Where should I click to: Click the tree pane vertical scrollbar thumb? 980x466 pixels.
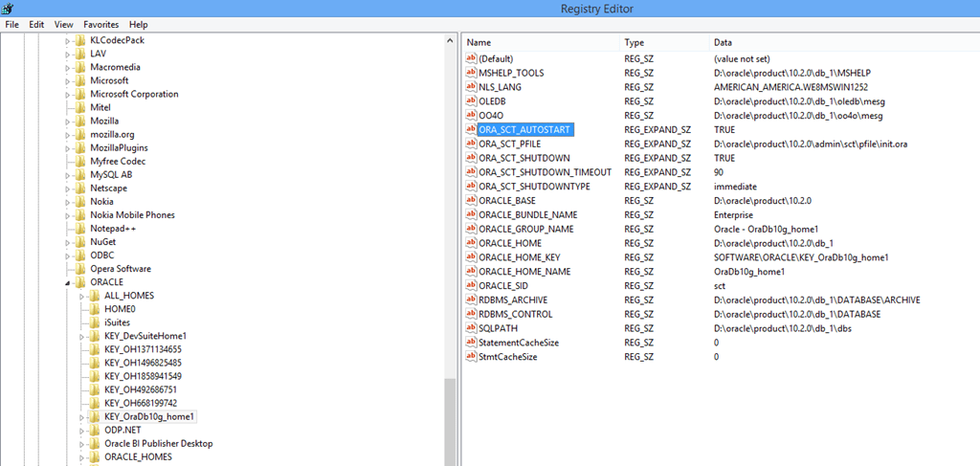click(x=450, y=423)
